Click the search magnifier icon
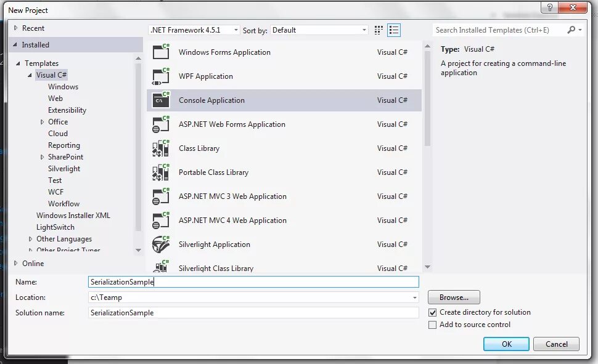Image resolution: width=598 pixels, height=364 pixels. [x=571, y=30]
